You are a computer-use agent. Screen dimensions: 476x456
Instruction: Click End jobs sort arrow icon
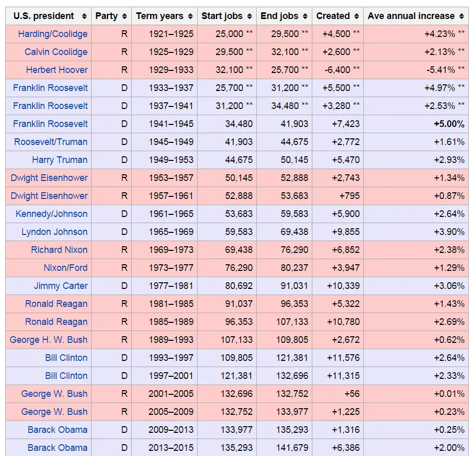click(x=305, y=16)
